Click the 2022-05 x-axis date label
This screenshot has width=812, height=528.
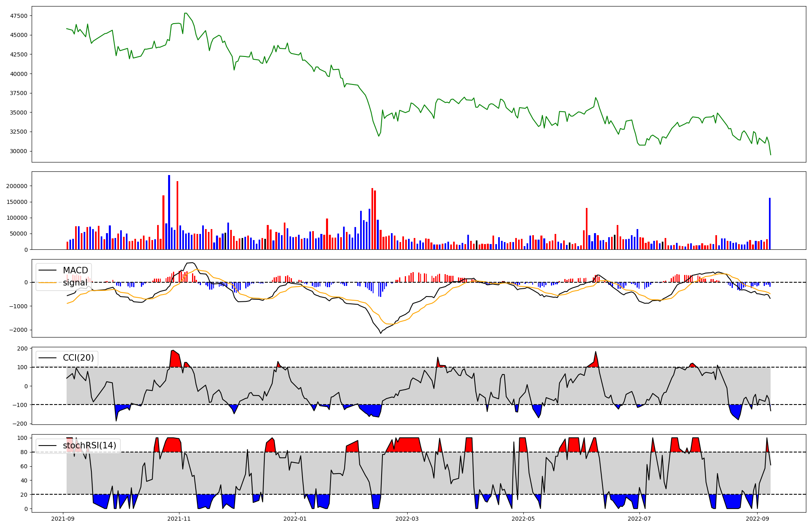point(523,519)
